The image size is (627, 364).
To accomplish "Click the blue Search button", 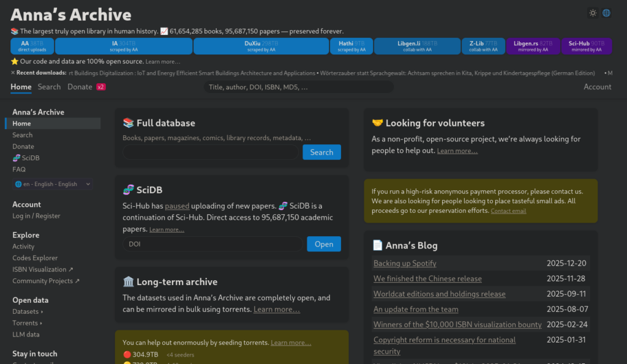I will coord(321,152).
